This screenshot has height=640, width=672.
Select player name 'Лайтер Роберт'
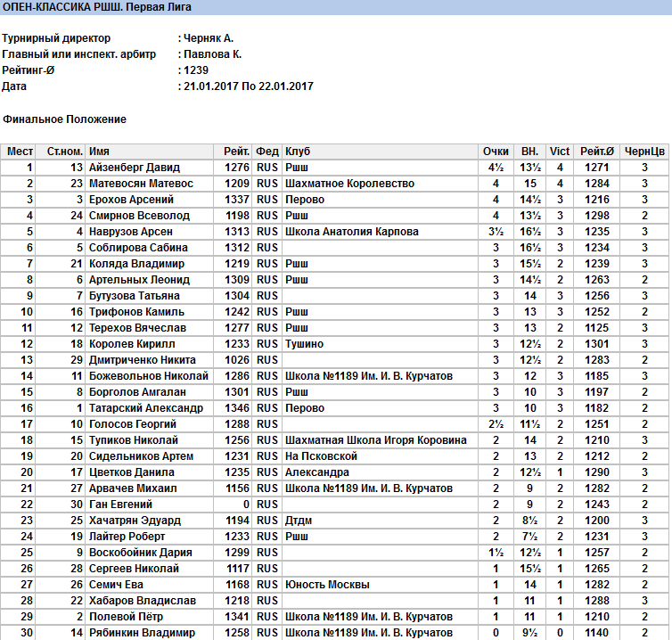(x=127, y=537)
